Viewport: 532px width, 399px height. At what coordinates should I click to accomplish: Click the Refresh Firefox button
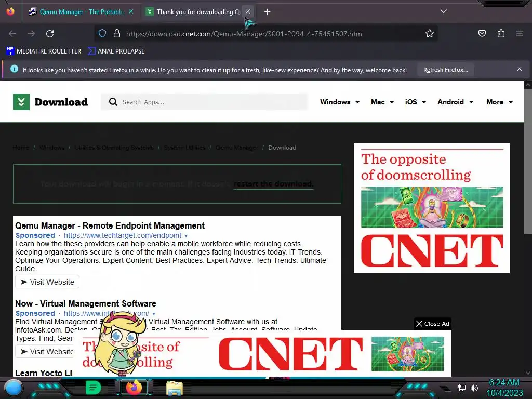(445, 70)
